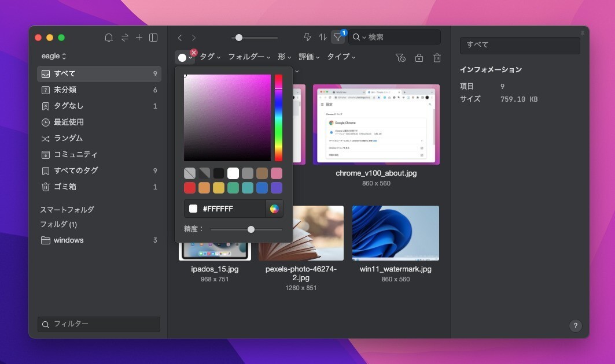This screenshot has width=615, height=364.
Task: Remove the color filter with the red X
Action: (x=194, y=53)
